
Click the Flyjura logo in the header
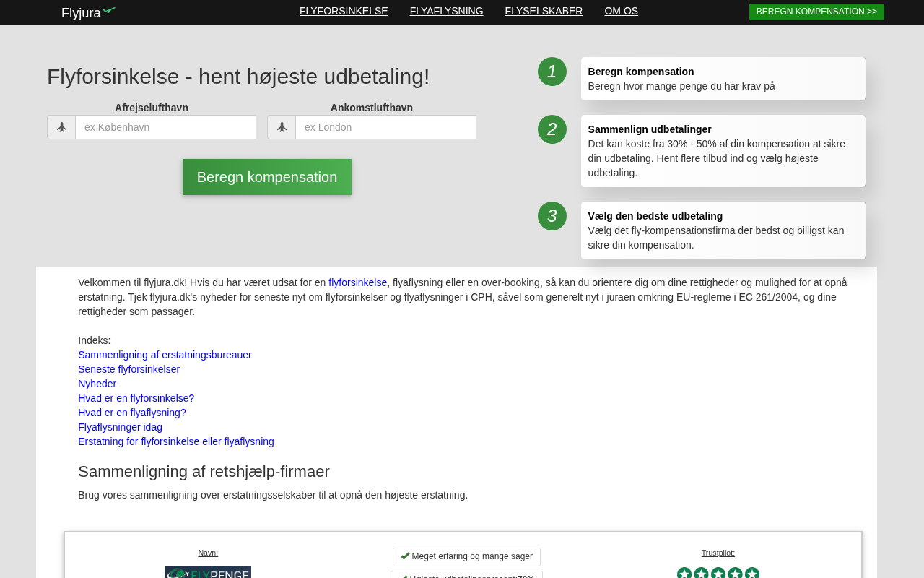click(x=88, y=12)
